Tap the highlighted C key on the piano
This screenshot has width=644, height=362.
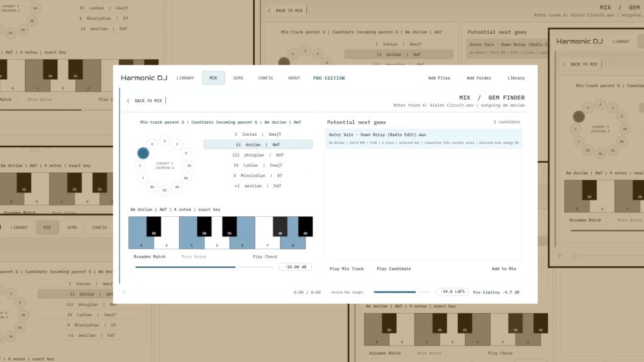(x=191, y=233)
